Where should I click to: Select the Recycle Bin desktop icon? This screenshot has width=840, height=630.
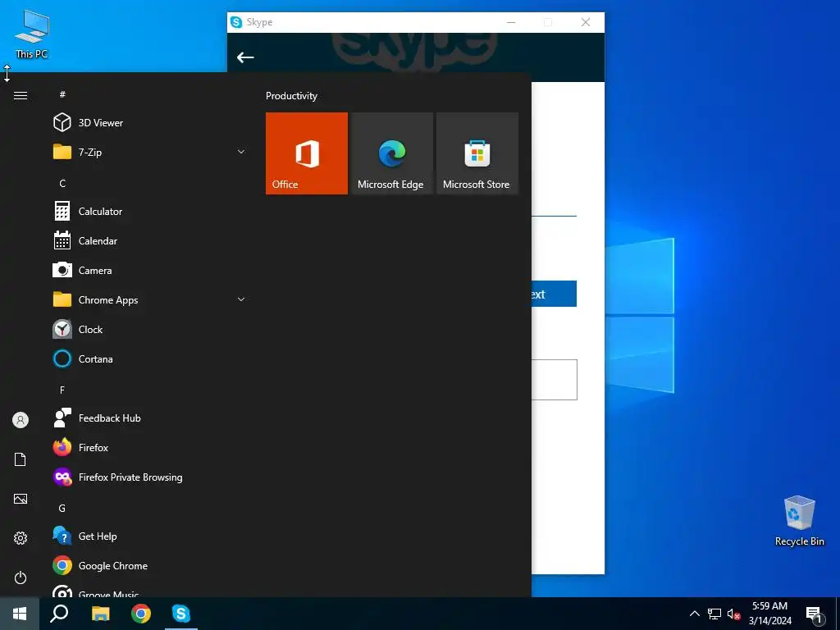799,521
